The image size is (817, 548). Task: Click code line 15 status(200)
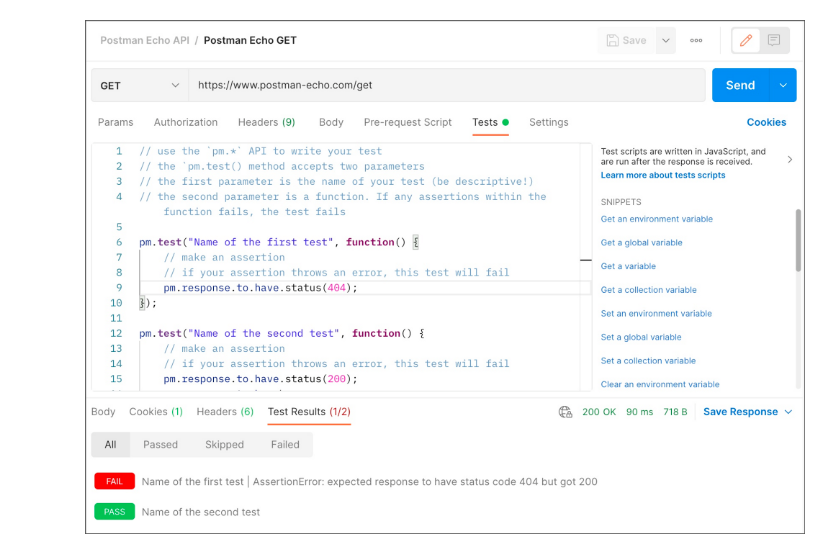tap(260, 379)
